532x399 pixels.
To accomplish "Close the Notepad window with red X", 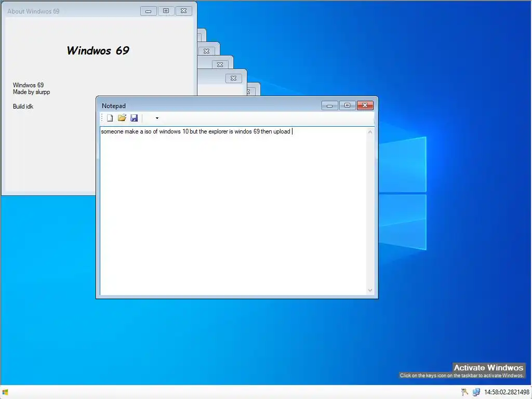I will 365,105.
